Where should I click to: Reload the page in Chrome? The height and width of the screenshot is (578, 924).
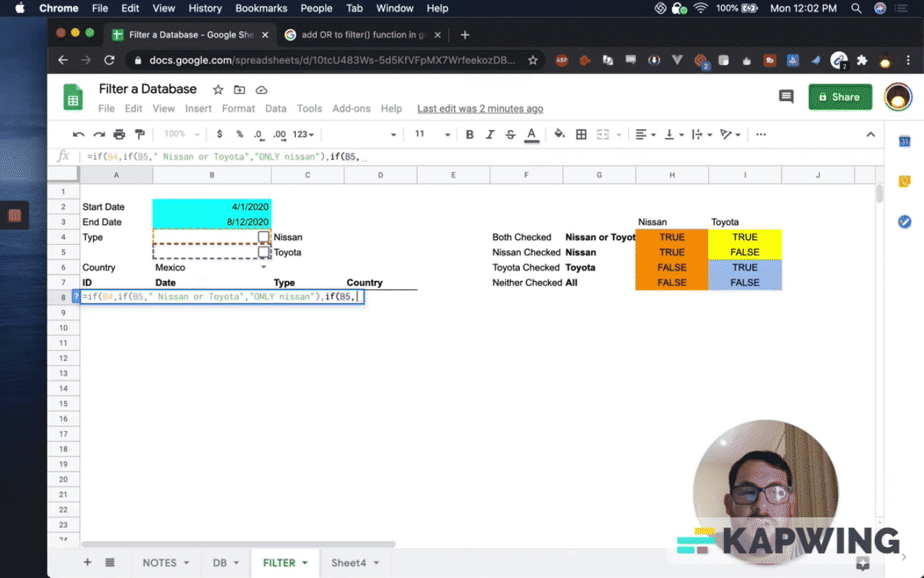109,61
